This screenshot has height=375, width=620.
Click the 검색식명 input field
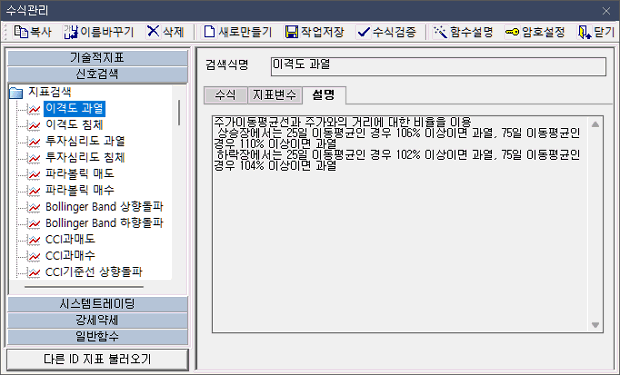[438, 66]
